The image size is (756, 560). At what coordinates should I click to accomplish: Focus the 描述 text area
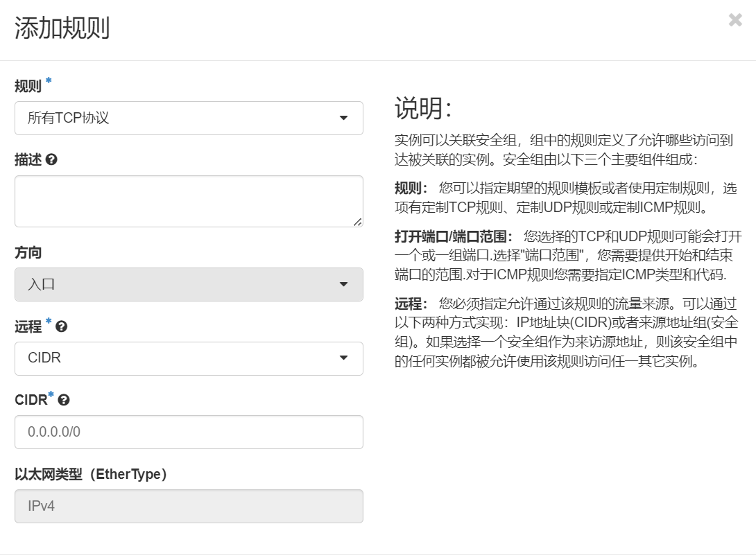click(x=189, y=200)
